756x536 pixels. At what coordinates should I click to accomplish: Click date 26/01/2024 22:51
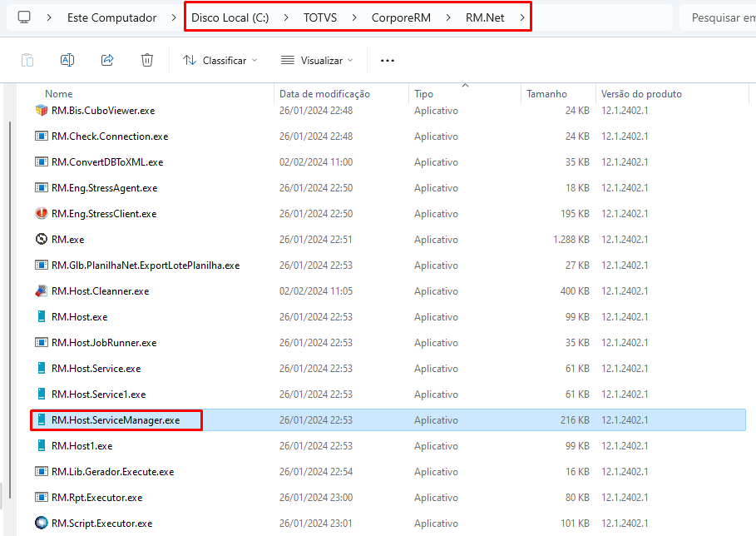(x=315, y=240)
